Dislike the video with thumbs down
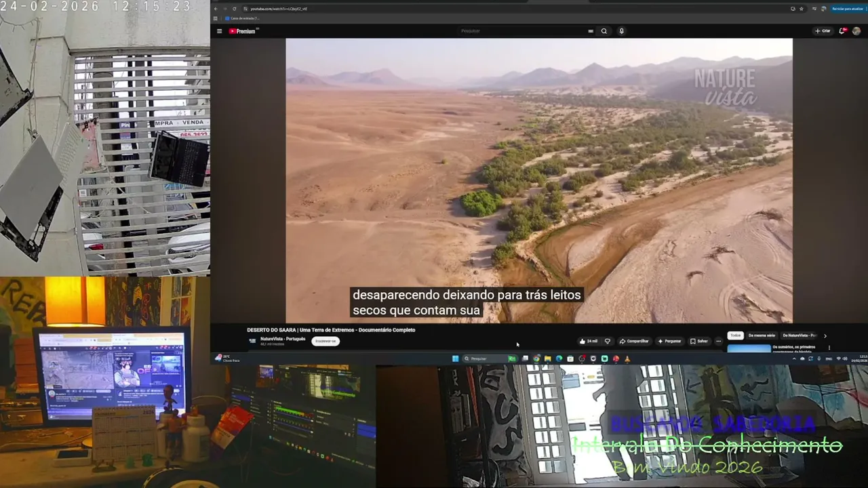The image size is (868, 488). tap(608, 341)
